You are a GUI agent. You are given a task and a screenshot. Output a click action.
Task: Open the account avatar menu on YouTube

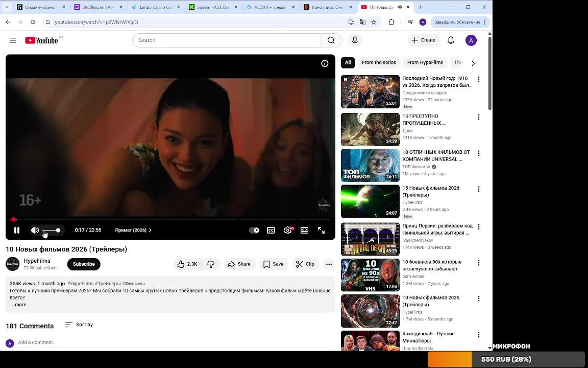[471, 40]
